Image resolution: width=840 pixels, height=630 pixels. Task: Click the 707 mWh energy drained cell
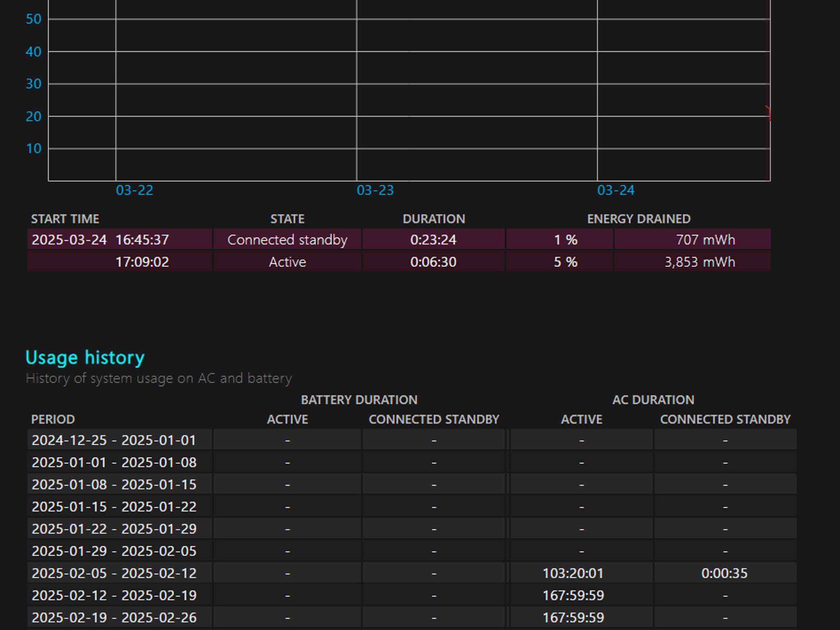pos(692,239)
